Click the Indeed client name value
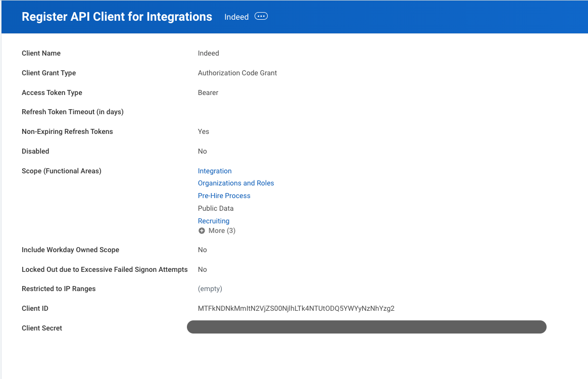This screenshot has height=379, width=588. [209, 53]
